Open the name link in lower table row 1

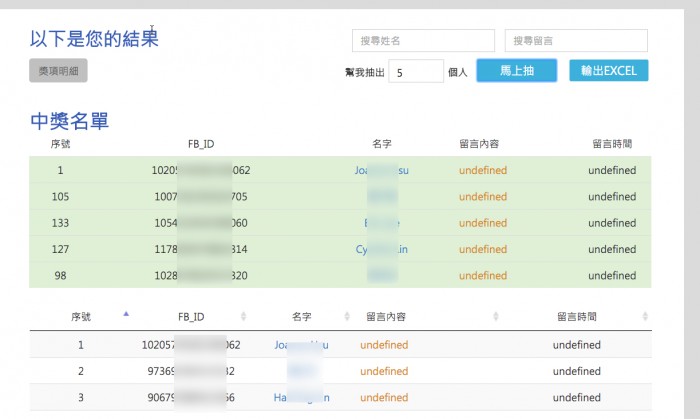click(x=300, y=345)
